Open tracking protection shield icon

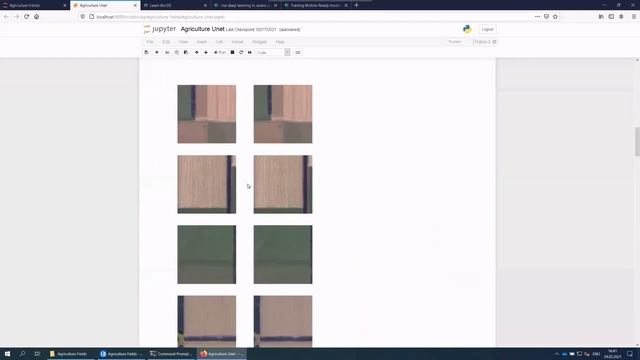pos(83,17)
